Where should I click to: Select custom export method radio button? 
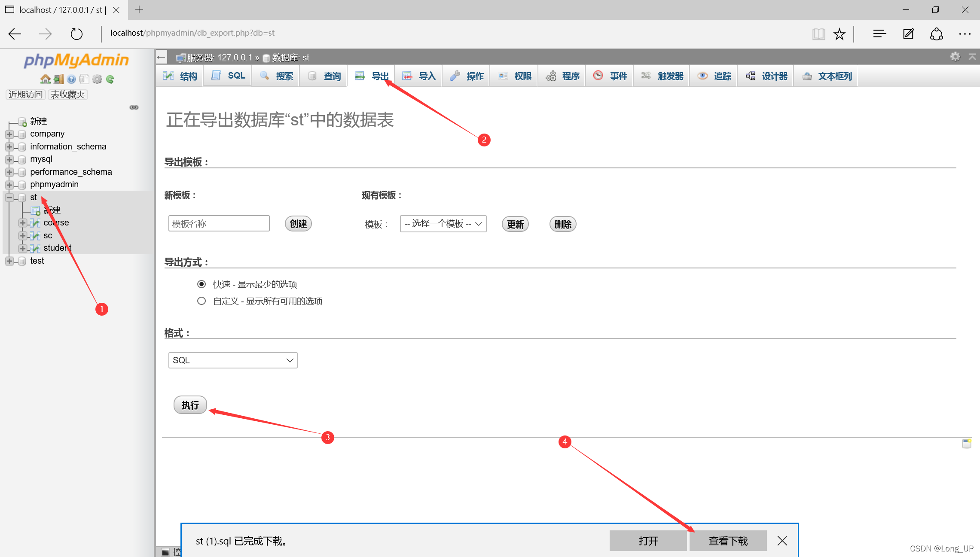(201, 301)
